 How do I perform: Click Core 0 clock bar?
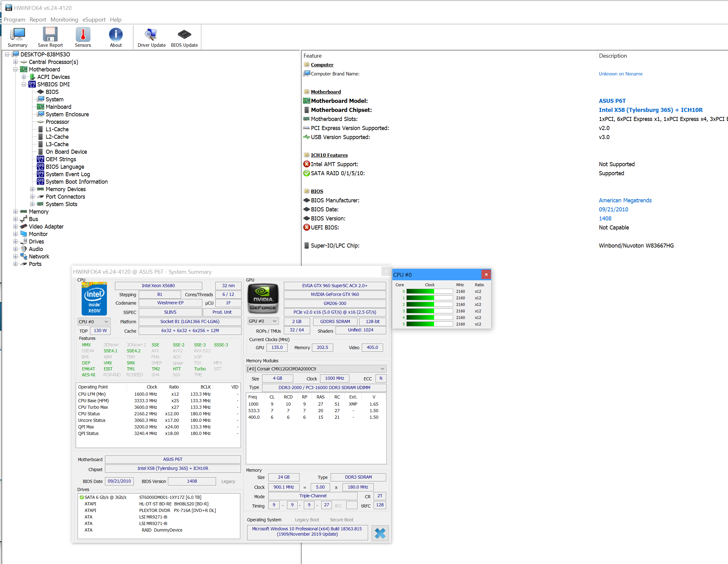[429, 292]
